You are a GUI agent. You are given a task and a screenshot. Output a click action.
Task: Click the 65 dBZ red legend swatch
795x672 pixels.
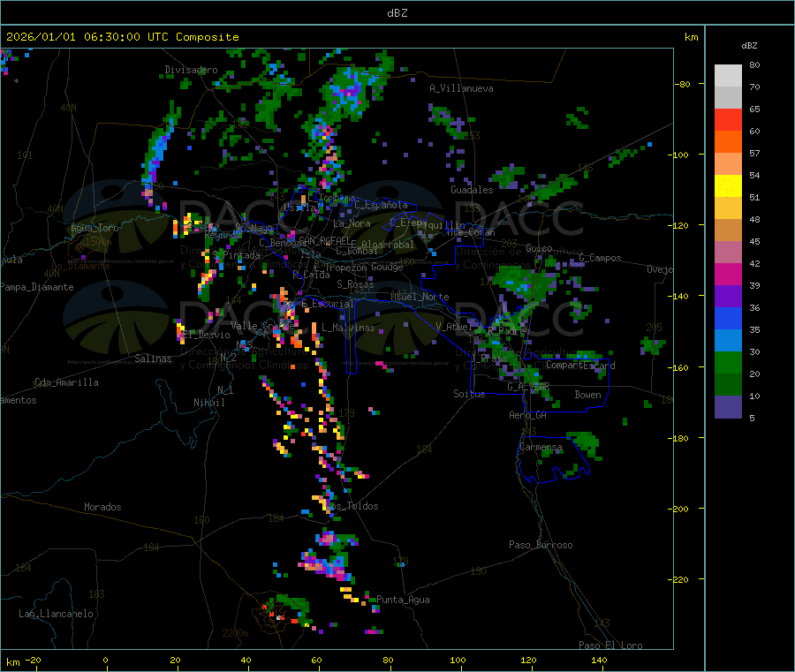(728, 119)
